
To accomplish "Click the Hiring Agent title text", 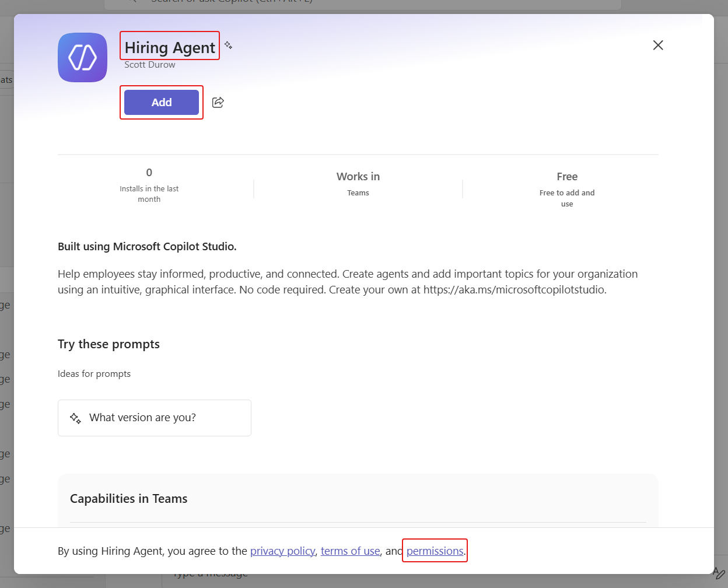I will tap(170, 47).
